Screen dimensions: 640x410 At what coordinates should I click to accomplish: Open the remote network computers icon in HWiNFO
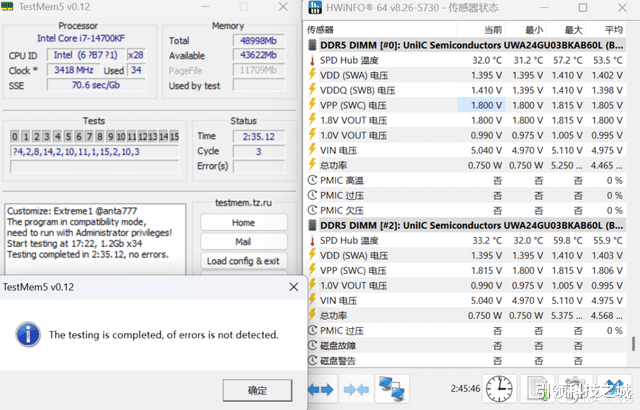pos(391,389)
